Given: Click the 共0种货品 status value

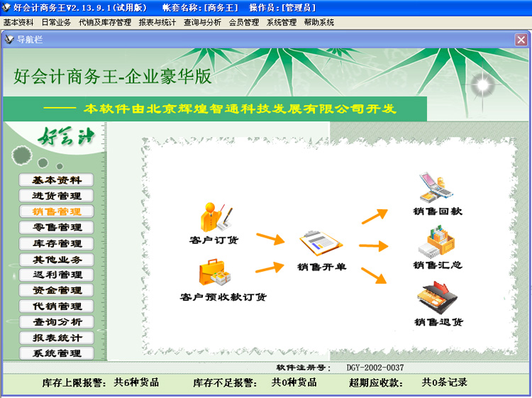Looking at the screenshot, I should [294, 382].
